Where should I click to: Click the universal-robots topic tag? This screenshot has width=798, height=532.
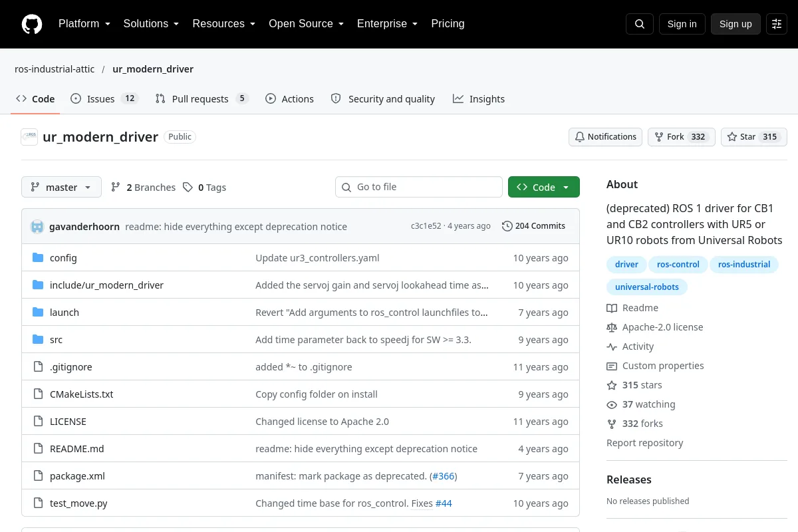coord(647,287)
